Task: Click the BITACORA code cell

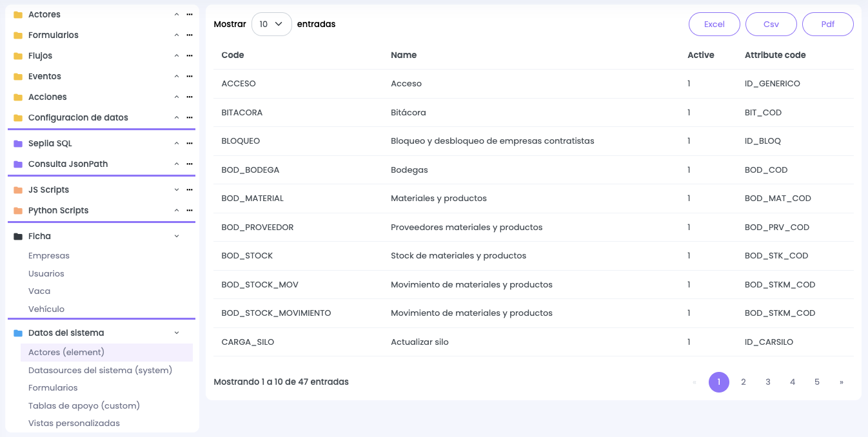Action: (242, 113)
